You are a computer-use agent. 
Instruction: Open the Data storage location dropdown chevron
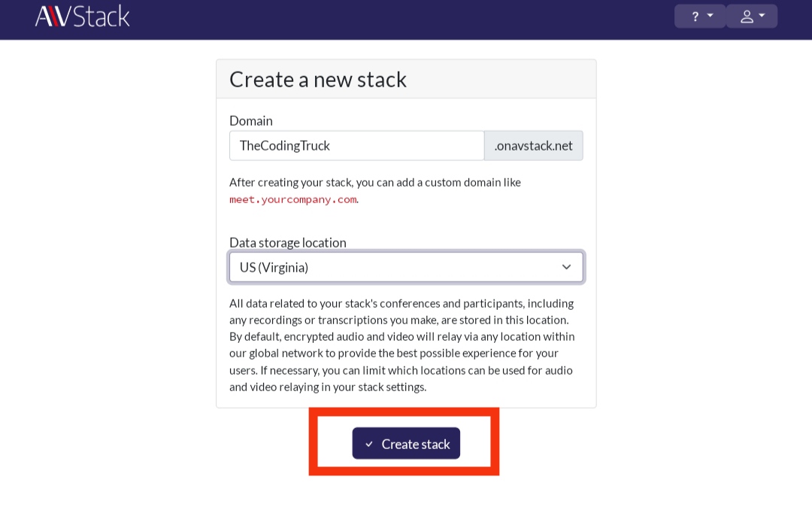(566, 267)
